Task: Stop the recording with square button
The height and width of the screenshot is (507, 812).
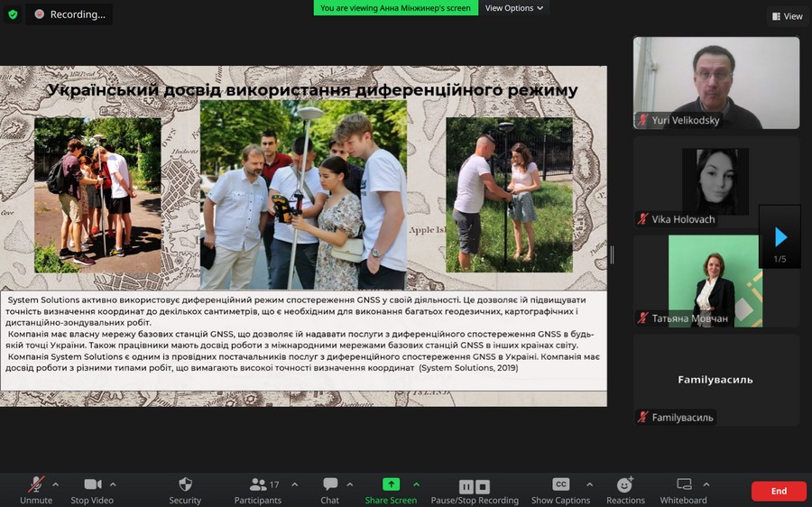Action: 483,486
